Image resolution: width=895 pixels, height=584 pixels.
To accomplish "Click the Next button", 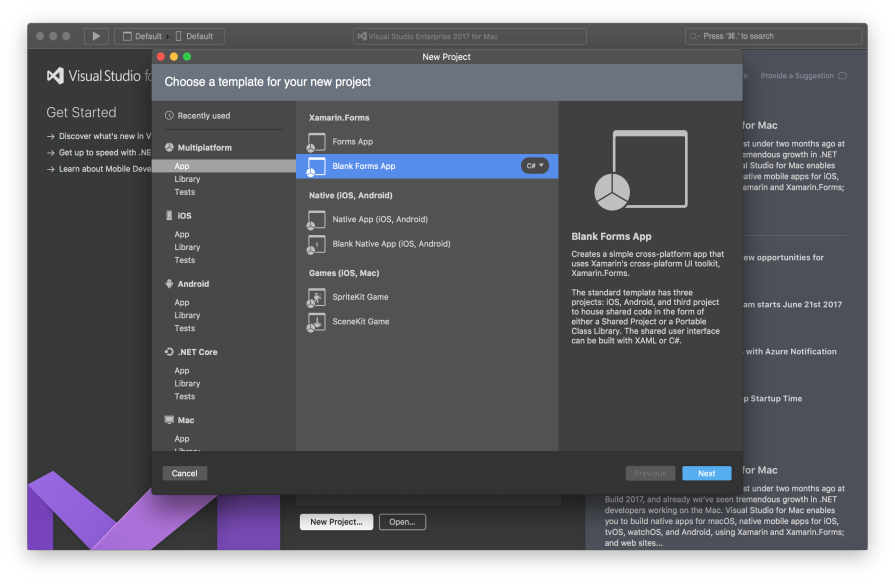I will [x=706, y=473].
